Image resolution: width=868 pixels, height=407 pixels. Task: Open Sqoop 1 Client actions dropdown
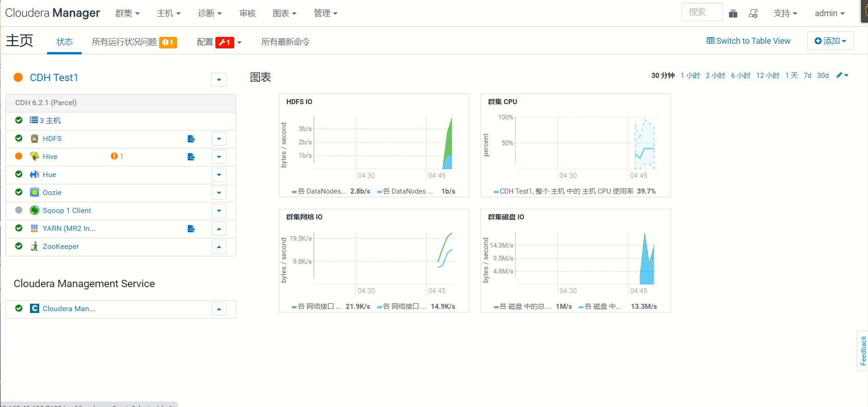219,211
